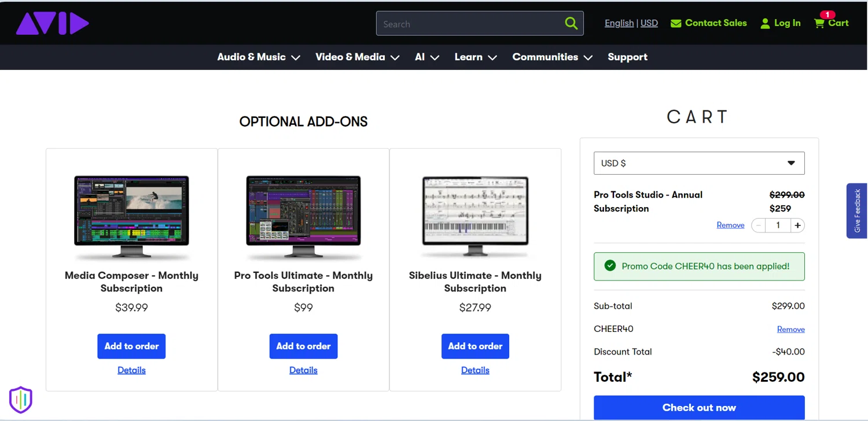Click the Pro Tools Ultimate product image
Image resolution: width=868 pixels, height=421 pixels.
coord(303,217)
